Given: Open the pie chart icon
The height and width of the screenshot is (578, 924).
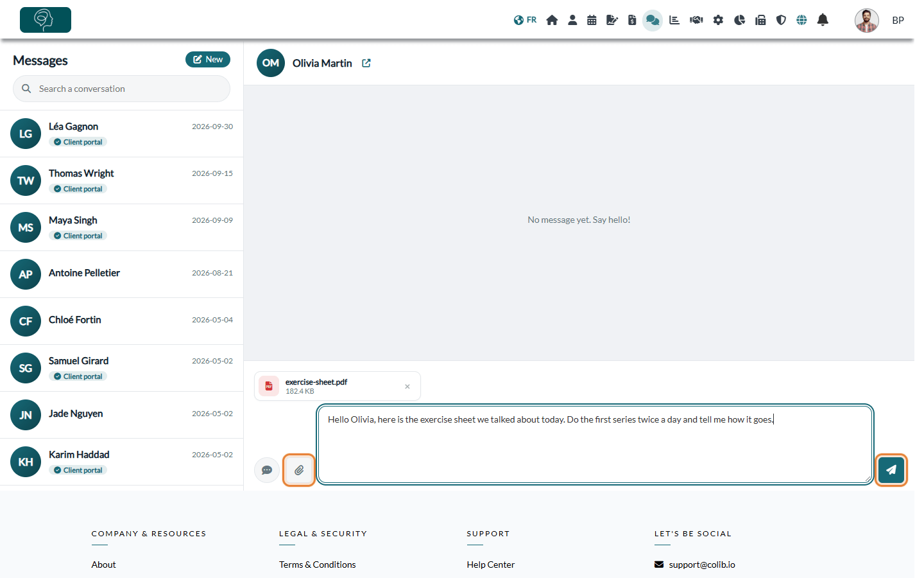Looking at the screenshot, I should [739, 20].
